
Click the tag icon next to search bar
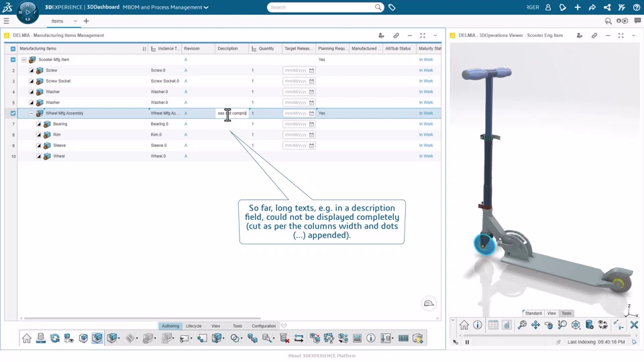click(x=392, y=7)
